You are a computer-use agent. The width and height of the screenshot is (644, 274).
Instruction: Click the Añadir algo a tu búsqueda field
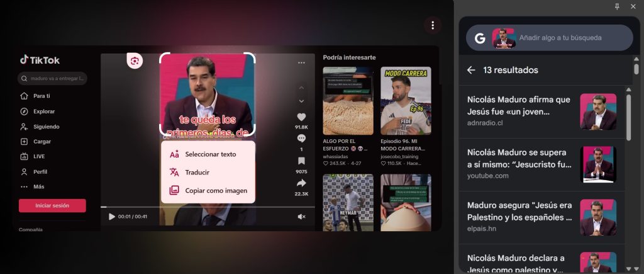point(560,38)
